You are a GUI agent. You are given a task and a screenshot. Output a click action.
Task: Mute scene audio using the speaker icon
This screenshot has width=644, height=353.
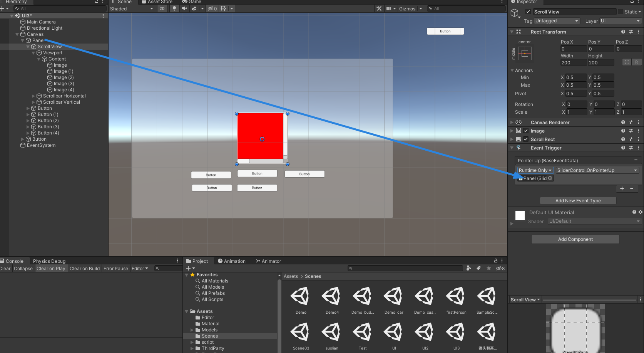184,8
